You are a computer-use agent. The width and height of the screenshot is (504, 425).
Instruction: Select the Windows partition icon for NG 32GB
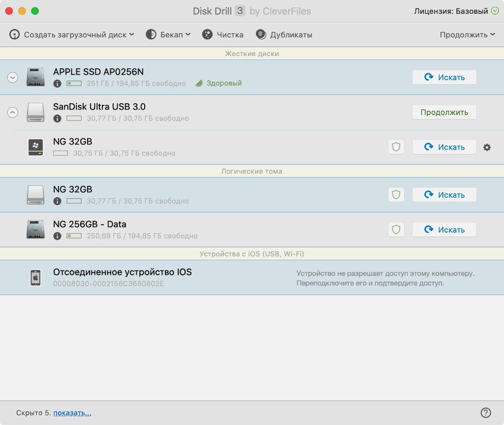point(35,147)
